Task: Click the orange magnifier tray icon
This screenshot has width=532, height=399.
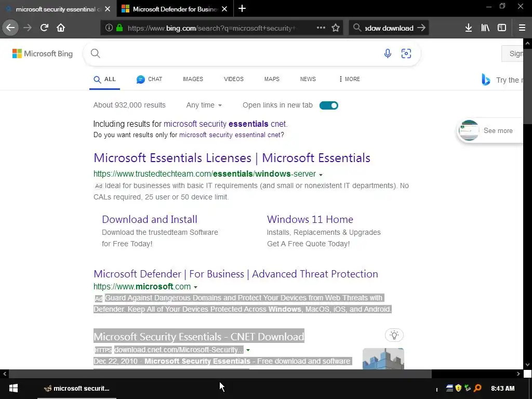Action: (477, 388)
